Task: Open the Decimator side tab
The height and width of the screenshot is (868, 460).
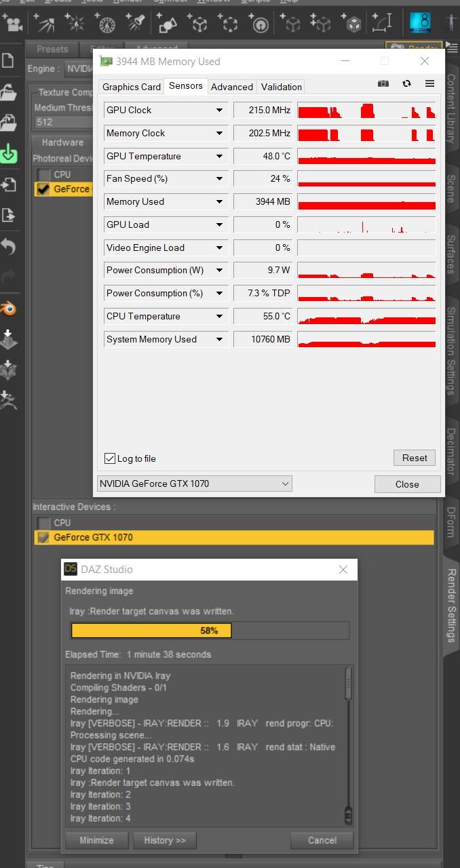Action: (451, 451)
